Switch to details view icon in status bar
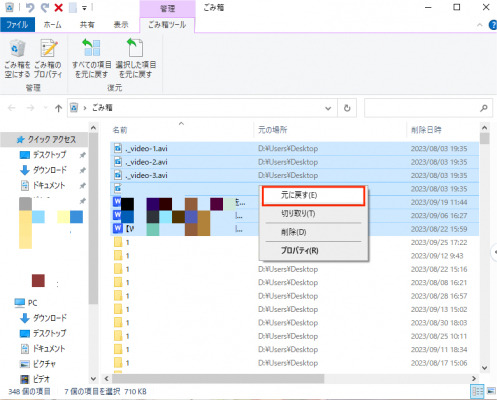Viewport: 497px width, 400px height. click(x=477, y=391)
